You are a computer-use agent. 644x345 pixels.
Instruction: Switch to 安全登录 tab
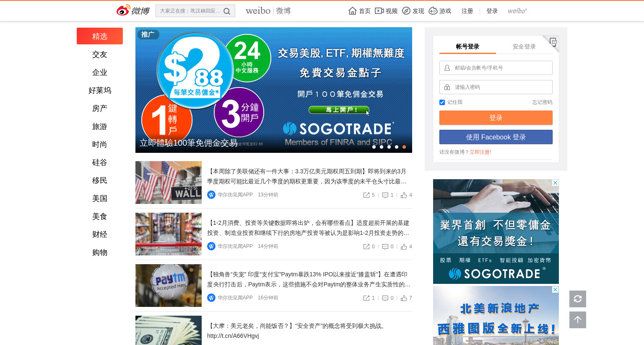(524, 46)
